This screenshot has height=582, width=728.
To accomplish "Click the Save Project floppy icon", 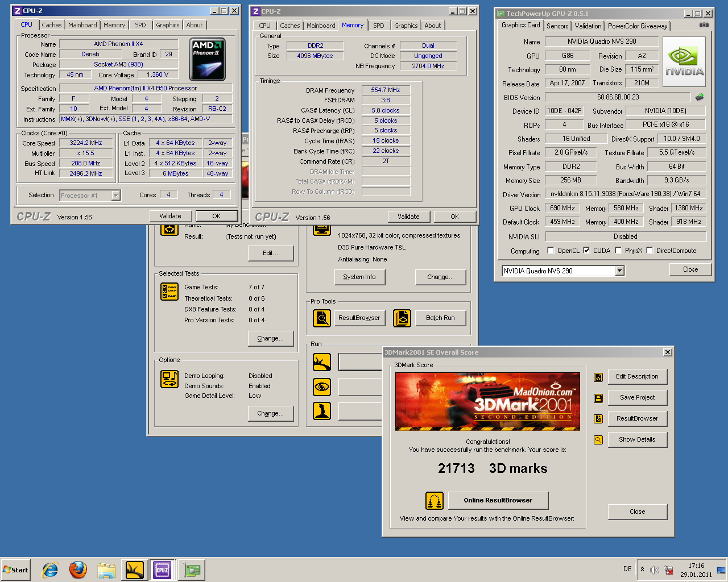I will (598, 398).
